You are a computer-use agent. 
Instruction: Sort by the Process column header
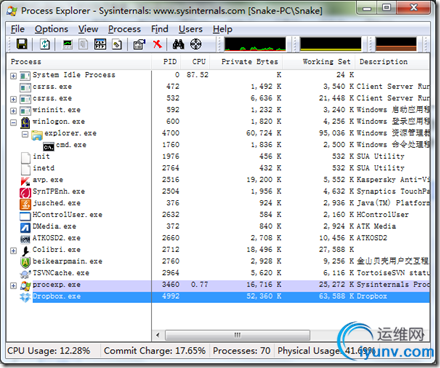[79, 62]
